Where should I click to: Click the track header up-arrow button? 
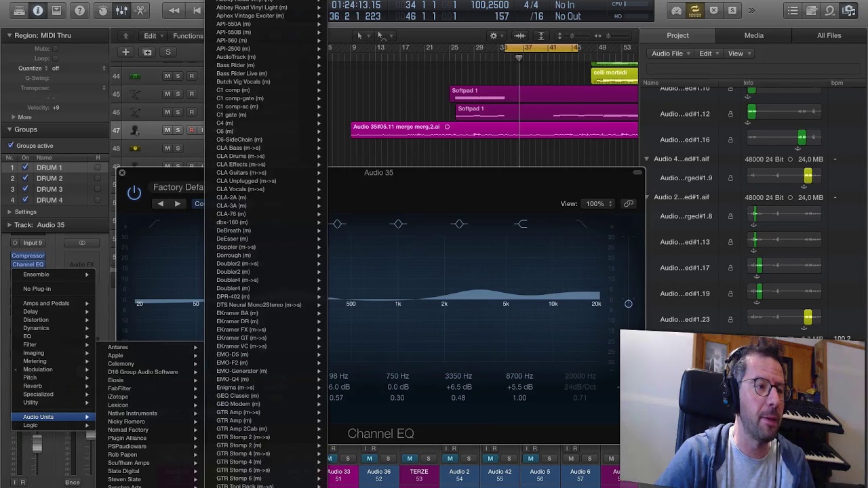pos(125,36)
